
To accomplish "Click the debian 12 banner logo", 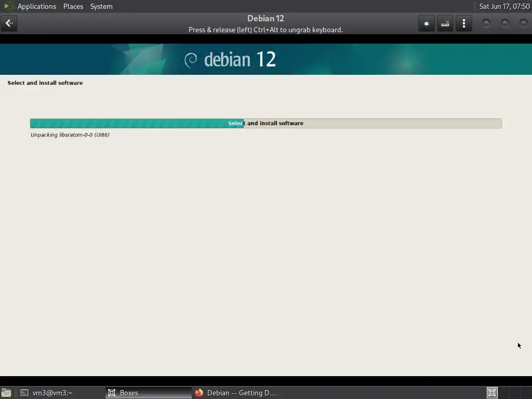I will [x=230, y=59].
